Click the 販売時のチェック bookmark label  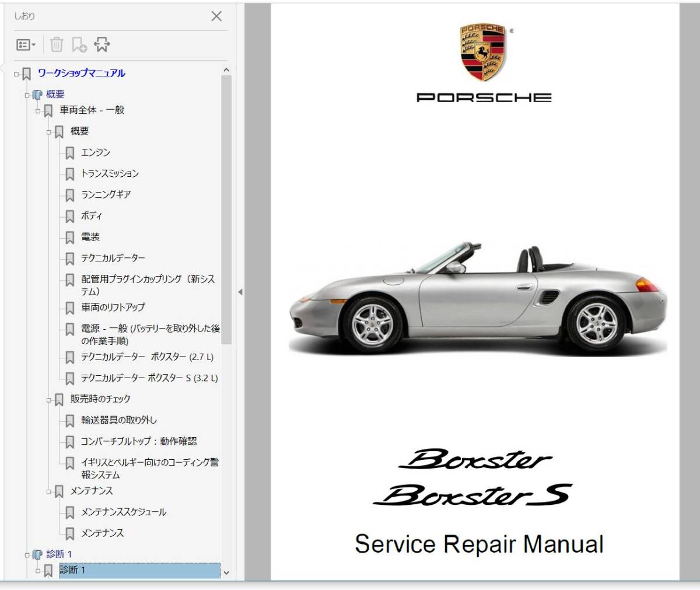click(100, 399)
